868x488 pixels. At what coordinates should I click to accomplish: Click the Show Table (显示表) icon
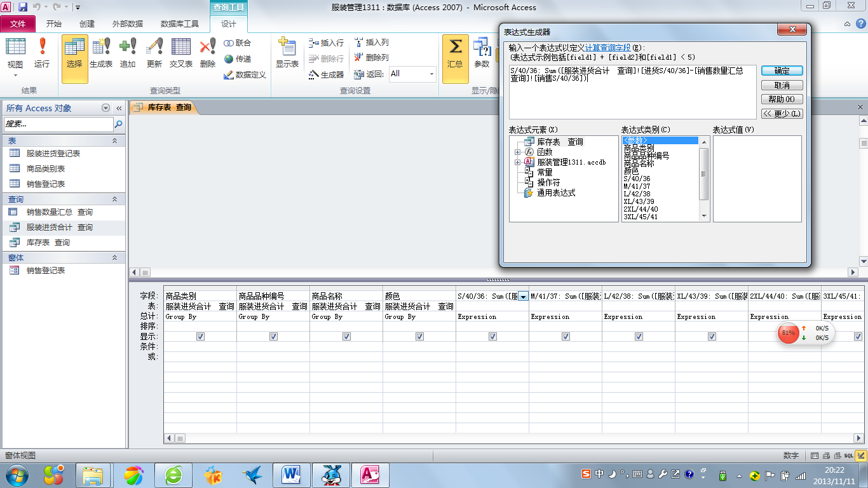pos(287,52)
